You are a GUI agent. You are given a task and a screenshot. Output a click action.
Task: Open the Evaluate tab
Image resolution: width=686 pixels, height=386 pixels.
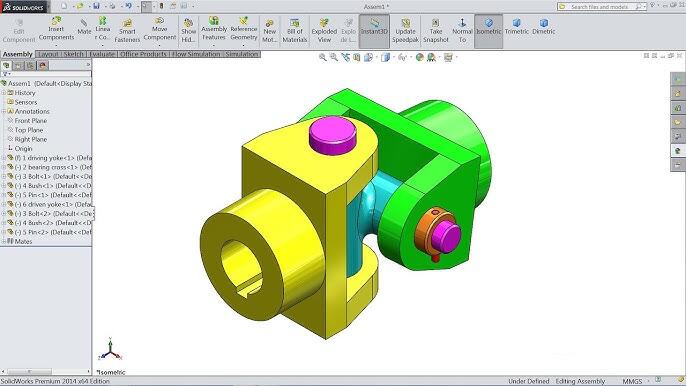(x=102, y=54)
